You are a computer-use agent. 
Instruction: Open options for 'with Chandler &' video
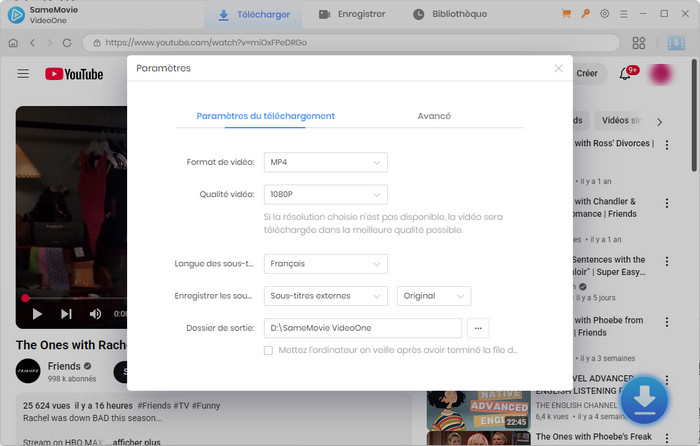pos(667,204)
